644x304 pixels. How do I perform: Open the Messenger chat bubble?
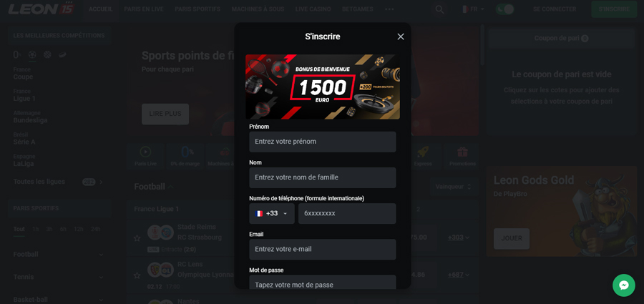point(623,285)
